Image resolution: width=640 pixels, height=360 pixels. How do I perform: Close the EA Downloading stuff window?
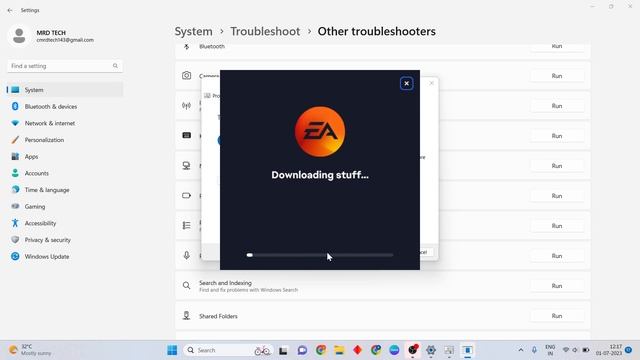(x=406, y=84)
